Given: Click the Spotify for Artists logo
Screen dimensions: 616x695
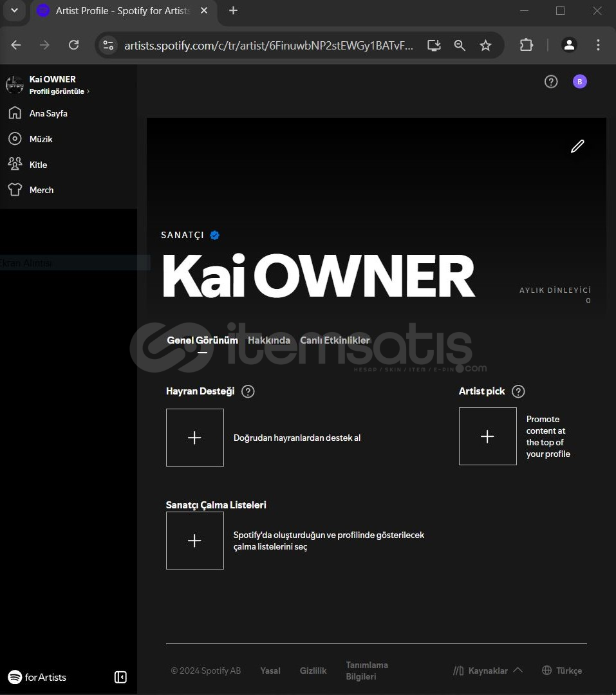Looking at the screenshot, I should (x=37, y=677).
